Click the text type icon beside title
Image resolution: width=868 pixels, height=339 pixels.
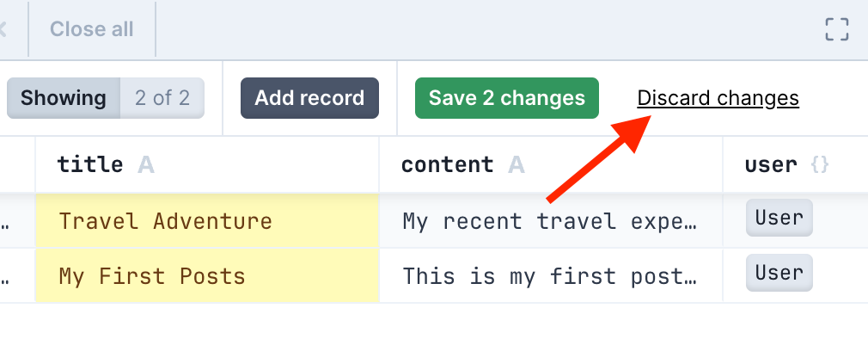(146, 165)
